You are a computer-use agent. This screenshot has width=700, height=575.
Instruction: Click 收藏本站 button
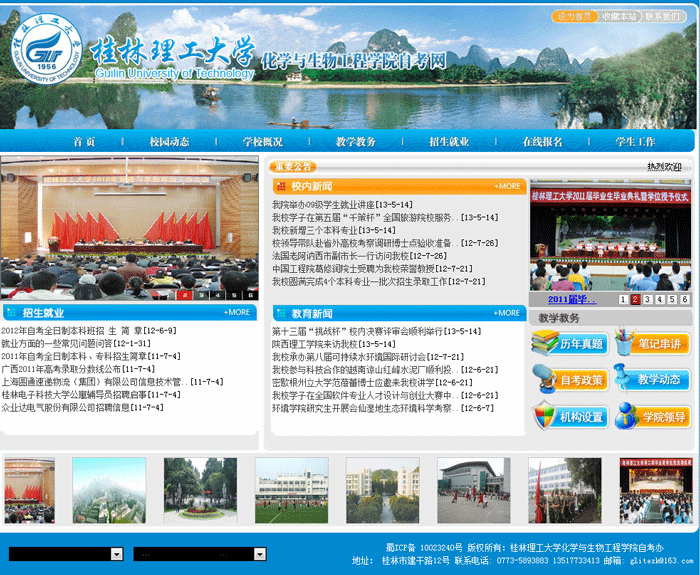(619, 17)
